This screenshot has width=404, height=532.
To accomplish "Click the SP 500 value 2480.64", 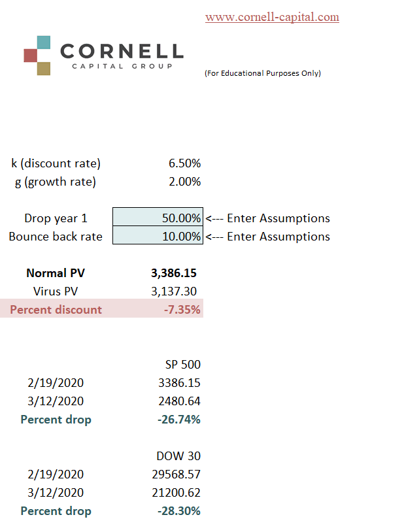I will tap(178, 401).
